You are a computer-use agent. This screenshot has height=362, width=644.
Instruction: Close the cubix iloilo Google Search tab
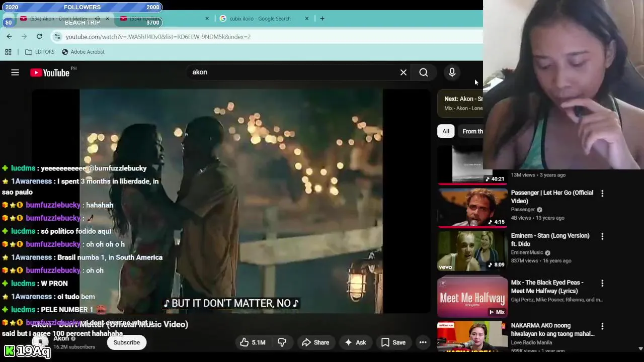coord(307,19)
